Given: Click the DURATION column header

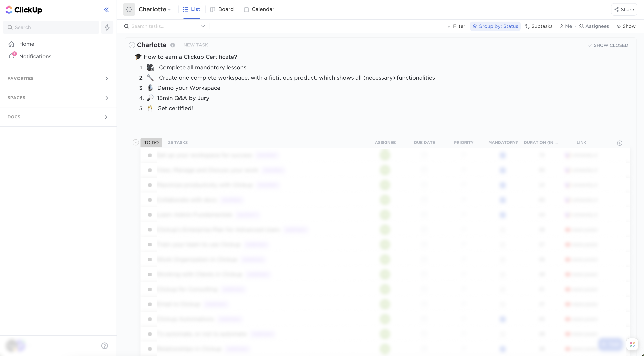Looking at the screenshot, I should (541, 143).
